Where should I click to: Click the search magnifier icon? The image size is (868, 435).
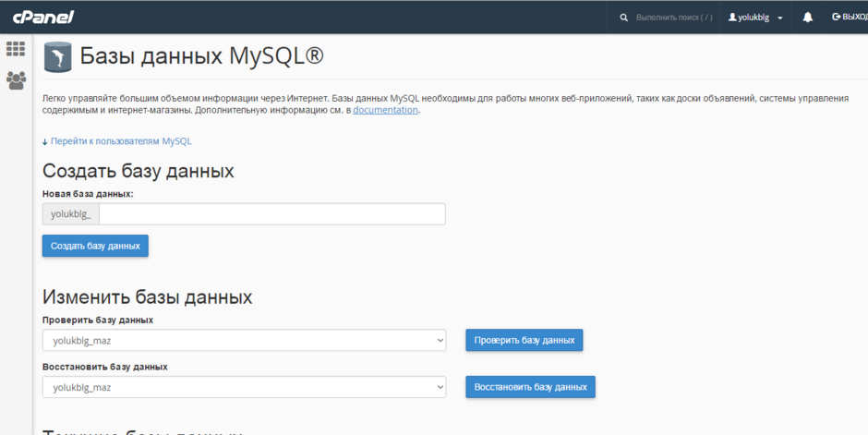tap(624, 18)
